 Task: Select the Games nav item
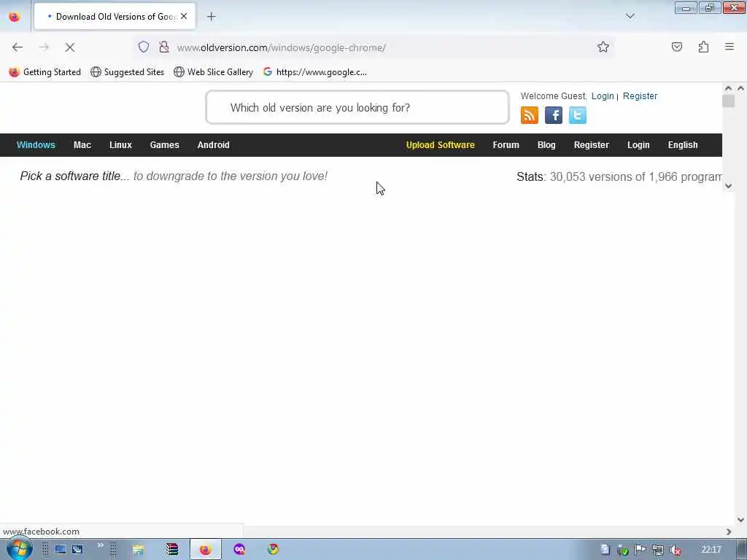click(x=164, y=145)
